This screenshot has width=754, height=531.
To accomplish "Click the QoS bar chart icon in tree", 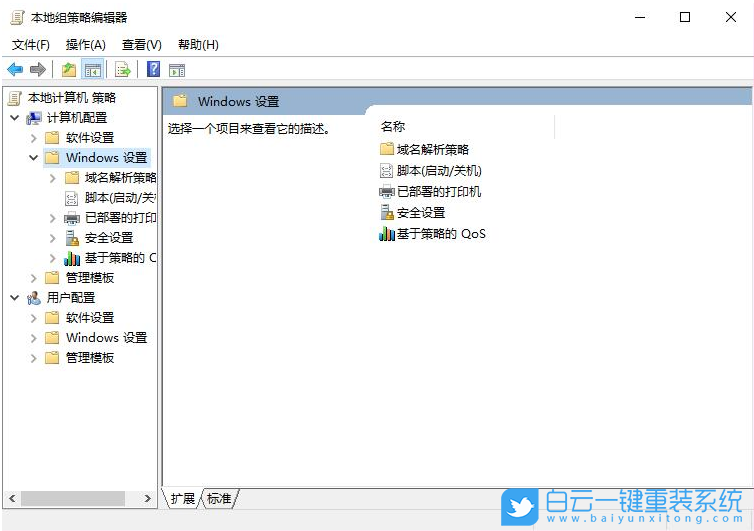I will pyautogui.click(x=72, y=259).
